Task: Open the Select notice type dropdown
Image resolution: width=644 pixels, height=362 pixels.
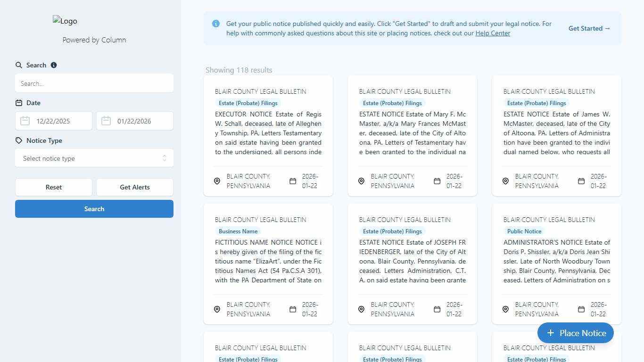Action: [x=90, y=158]
